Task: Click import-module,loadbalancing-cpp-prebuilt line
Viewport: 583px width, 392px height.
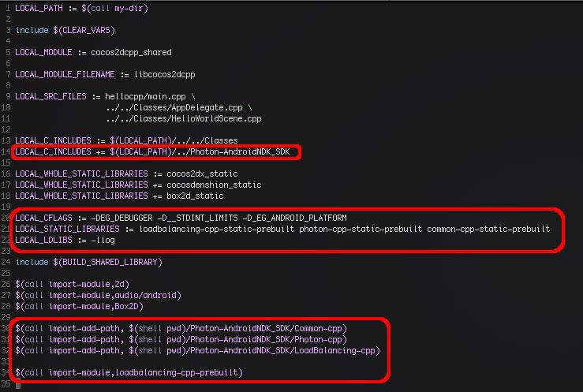Action: coord(129,373)
